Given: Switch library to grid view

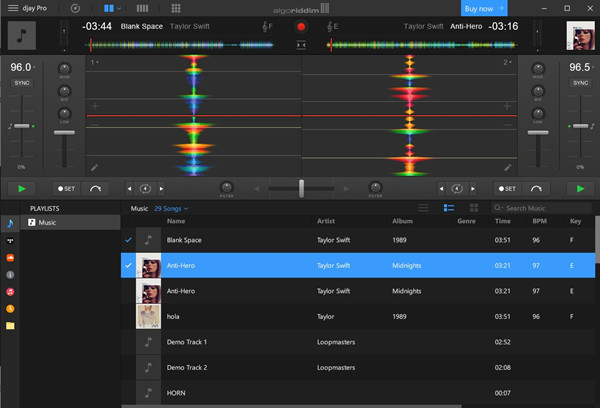Looking at the screenshot, I should pyautogui.click(x=474, y=208).
